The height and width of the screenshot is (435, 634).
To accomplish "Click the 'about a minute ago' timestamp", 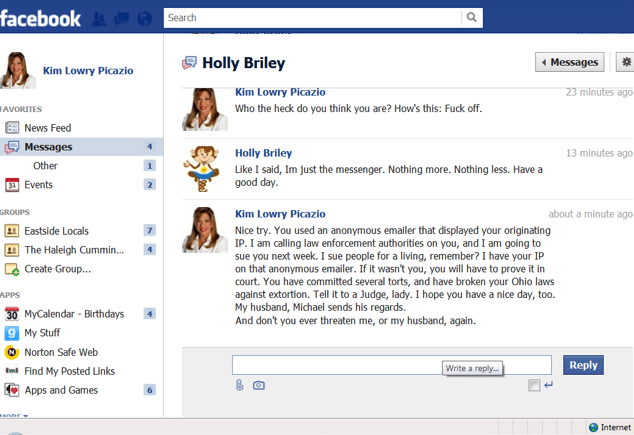I will pos(591,214).
